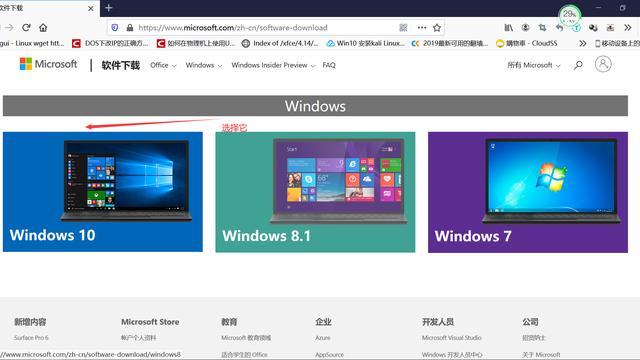Click the 教育 footer heading
640x360 pixels.
coord(229,322)
